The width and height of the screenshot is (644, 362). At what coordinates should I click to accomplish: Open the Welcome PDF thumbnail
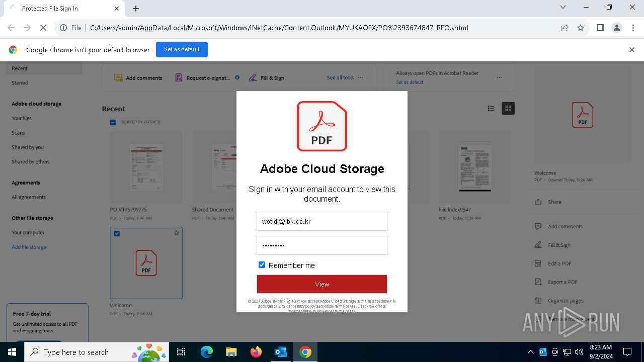(x=146, y=263)
